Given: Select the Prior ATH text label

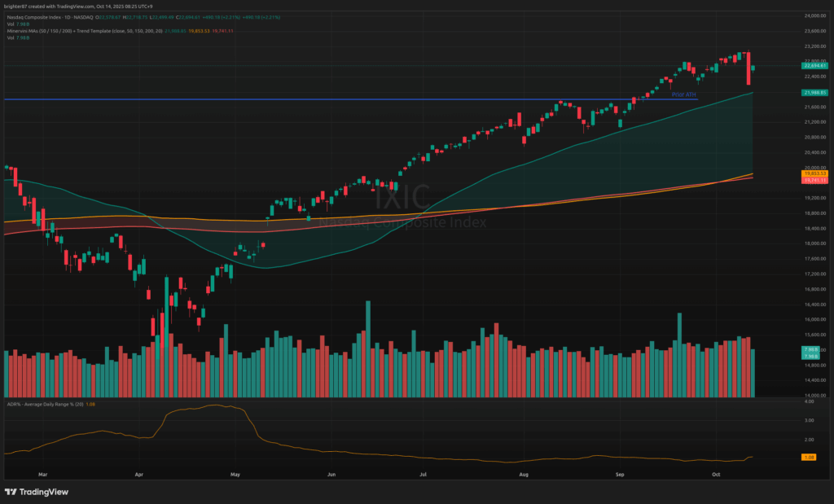Looking at the screenshot, I should [x=683, y=94].
